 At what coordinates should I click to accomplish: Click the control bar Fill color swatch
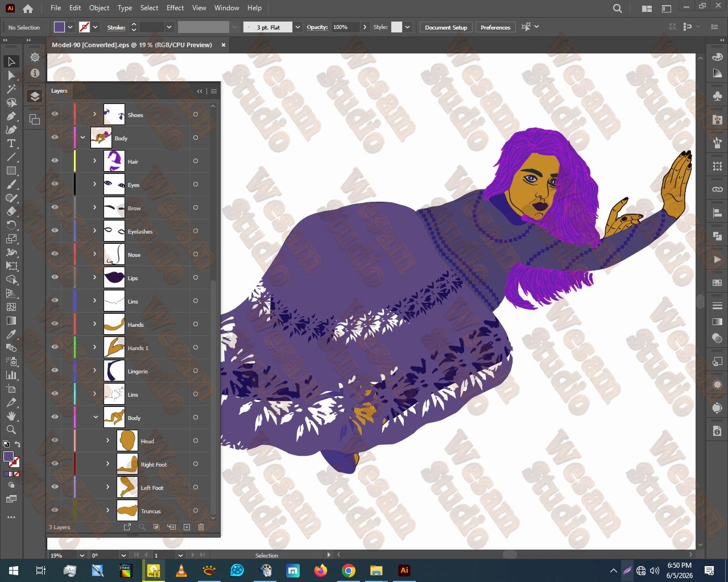point(60,27)
